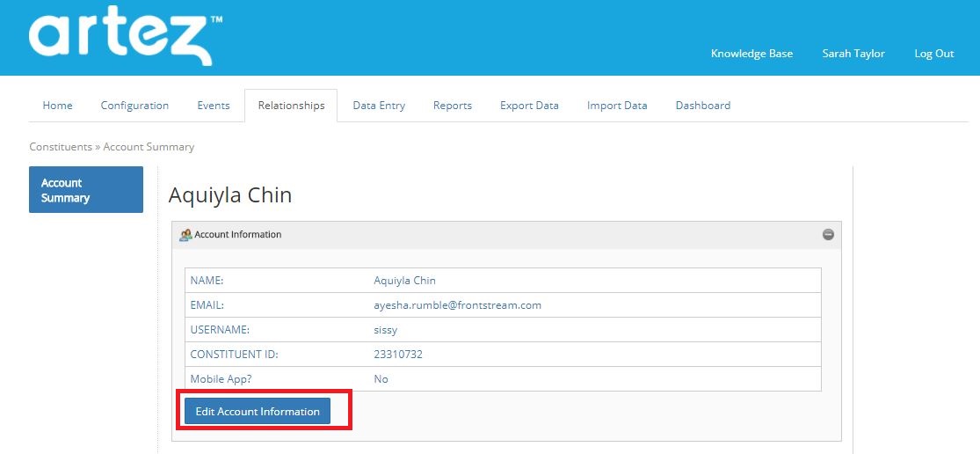Screen dimensions: 980x454
Task: Click the Sarah Taylor user link
Action: (853, 54)
